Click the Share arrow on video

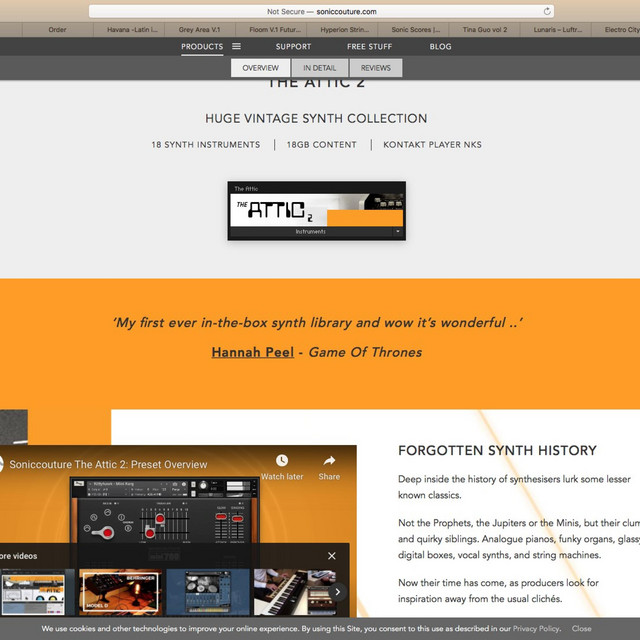[x=329, y=461]
